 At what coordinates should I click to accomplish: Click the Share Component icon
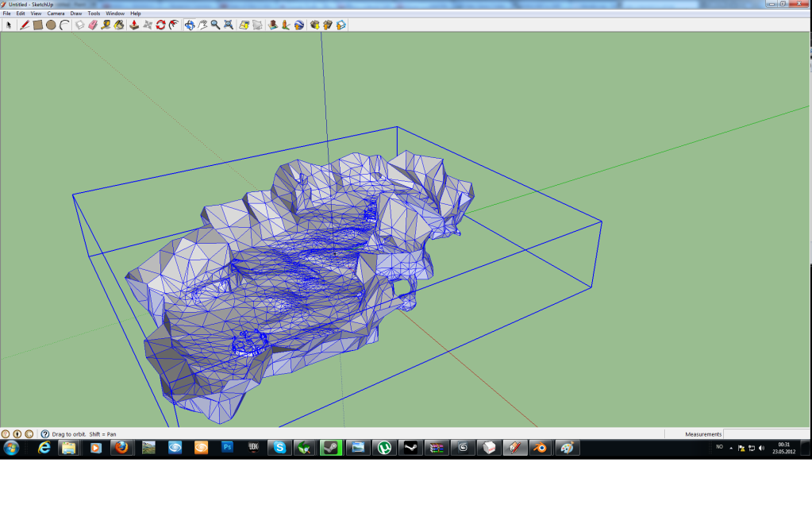tap(341, 25)
